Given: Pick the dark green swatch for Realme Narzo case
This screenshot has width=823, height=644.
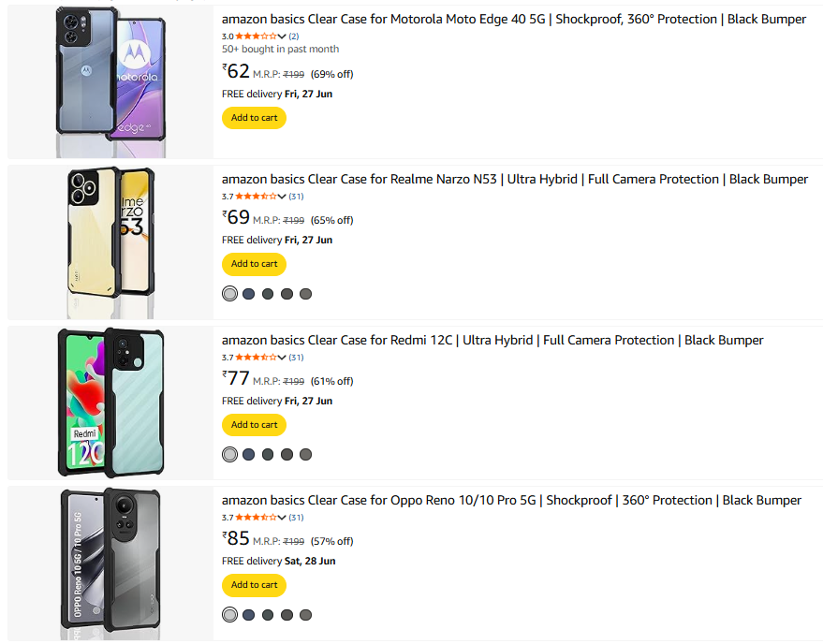Looking at the screenshot, I should point(268,294).
